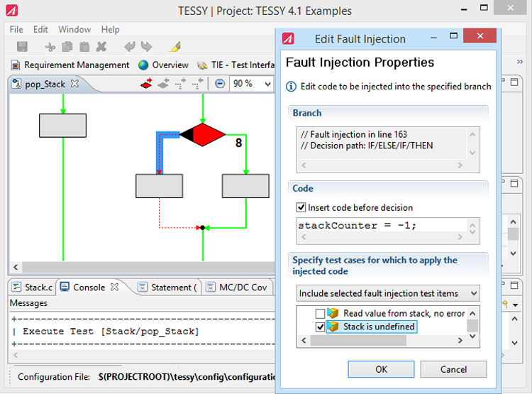532x394 pixels.
Task: Click the Redo arrow icon
Action: (x=147, y=47)
